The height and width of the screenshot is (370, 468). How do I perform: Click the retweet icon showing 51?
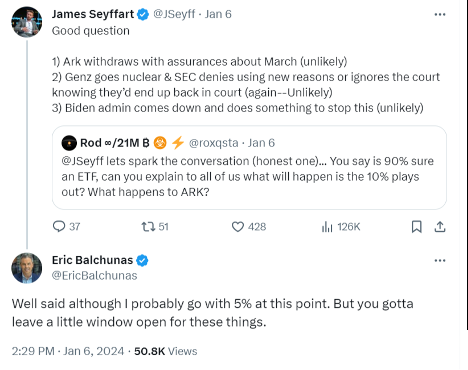coord(148,227)
